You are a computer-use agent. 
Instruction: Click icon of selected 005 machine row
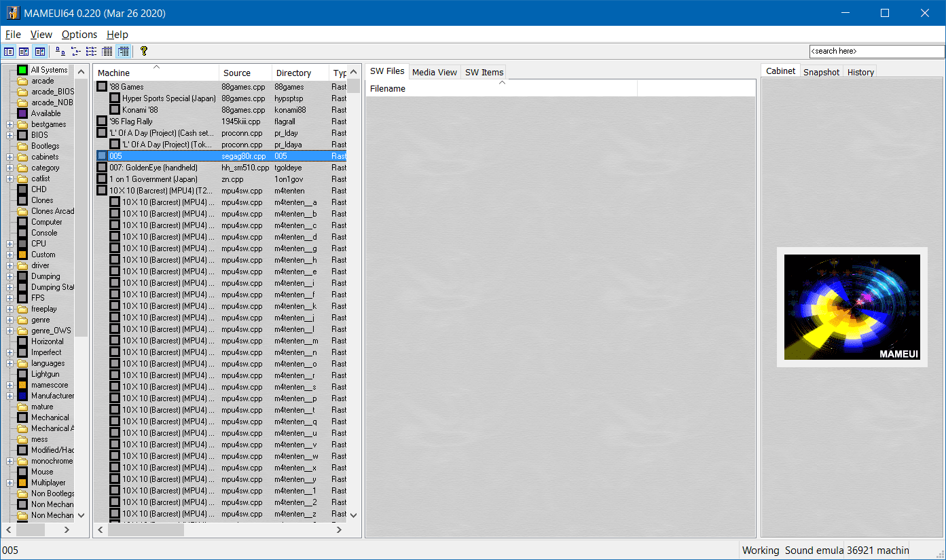(x=102, y=156)
